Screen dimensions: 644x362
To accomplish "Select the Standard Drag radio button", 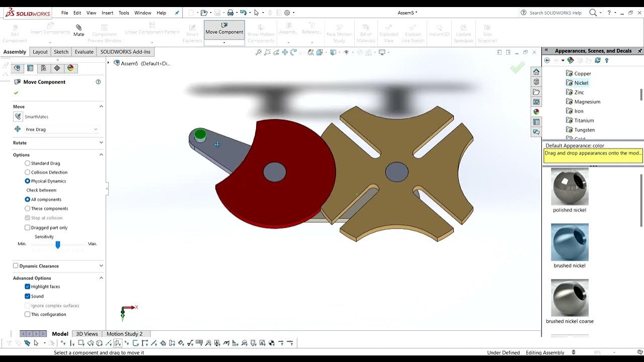I will click(x=27, y=163).
